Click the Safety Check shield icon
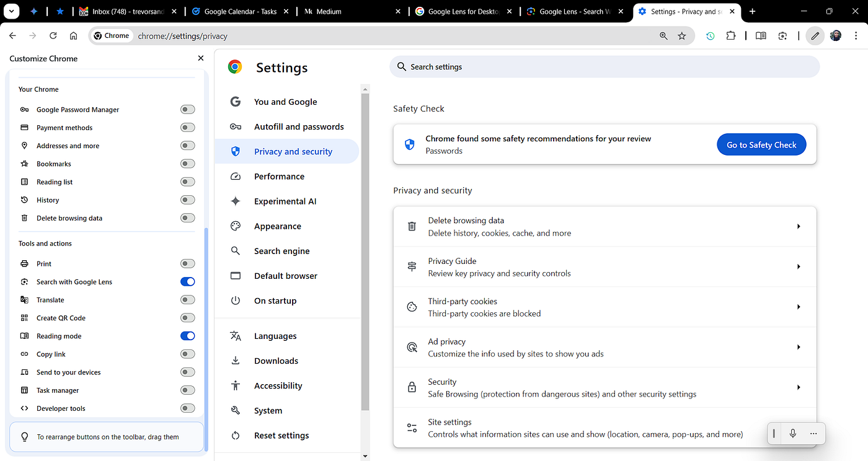The height and width of the screenshot is (461, 868). pyautogui.click(x=409, y=144)
